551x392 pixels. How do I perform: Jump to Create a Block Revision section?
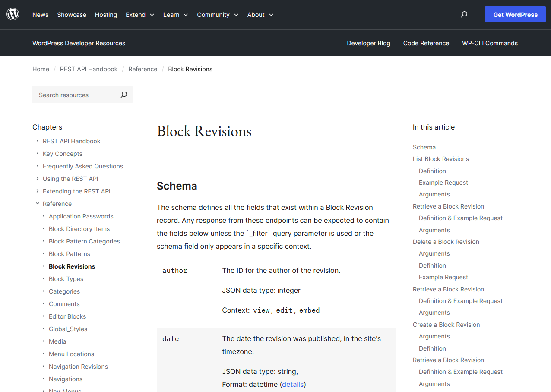tap(446, 325)
